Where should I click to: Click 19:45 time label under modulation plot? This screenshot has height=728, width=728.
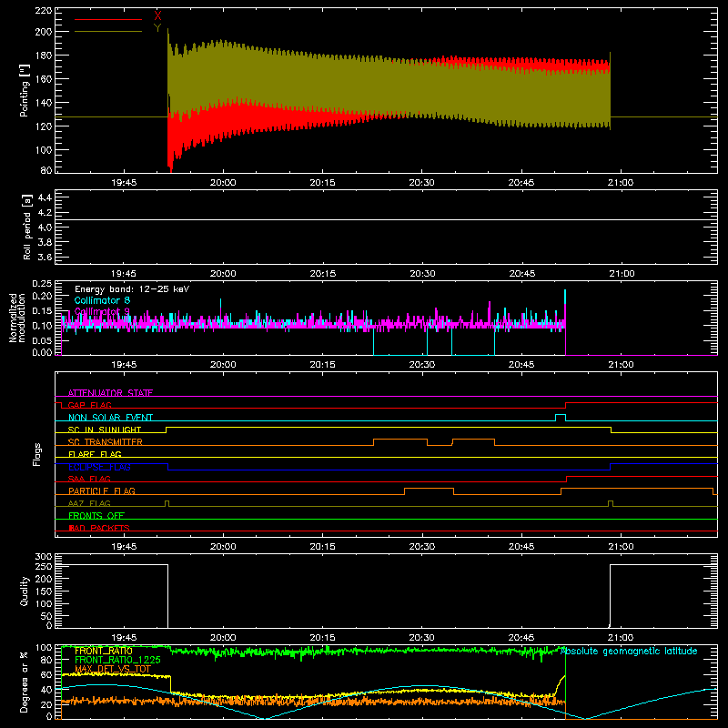[x=124, y=365]
